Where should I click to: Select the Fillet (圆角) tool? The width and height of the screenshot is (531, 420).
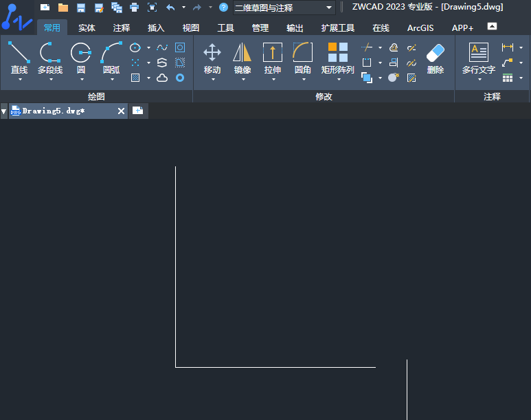303,58
